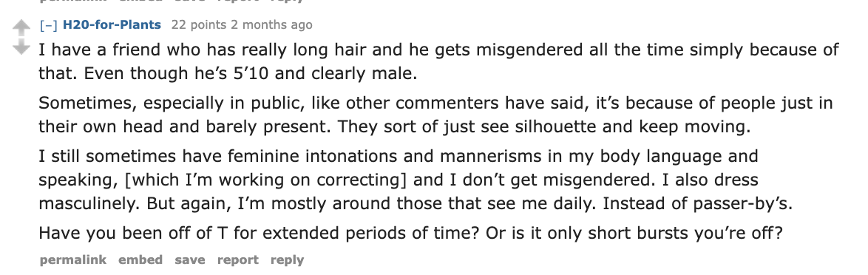Upvote the H20-for-Plants comment
The width and height of the screenshot is (868, 275).
[x=21, y=27]
